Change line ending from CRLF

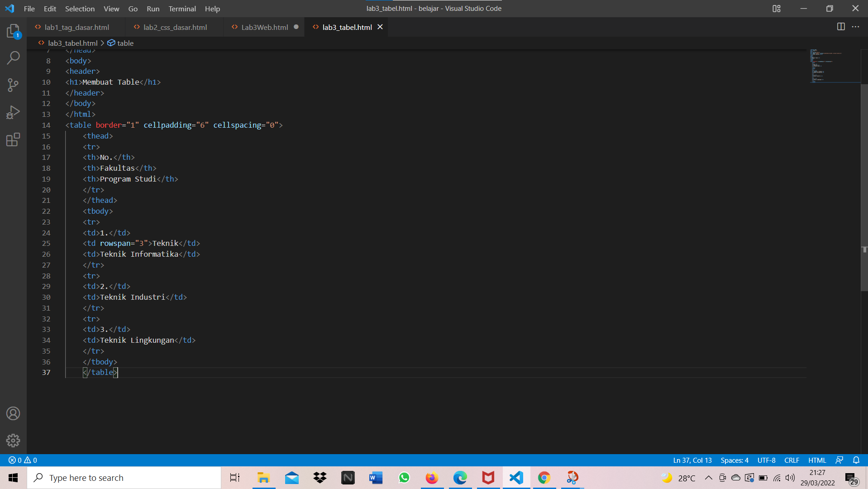click(x=792, y=460)
